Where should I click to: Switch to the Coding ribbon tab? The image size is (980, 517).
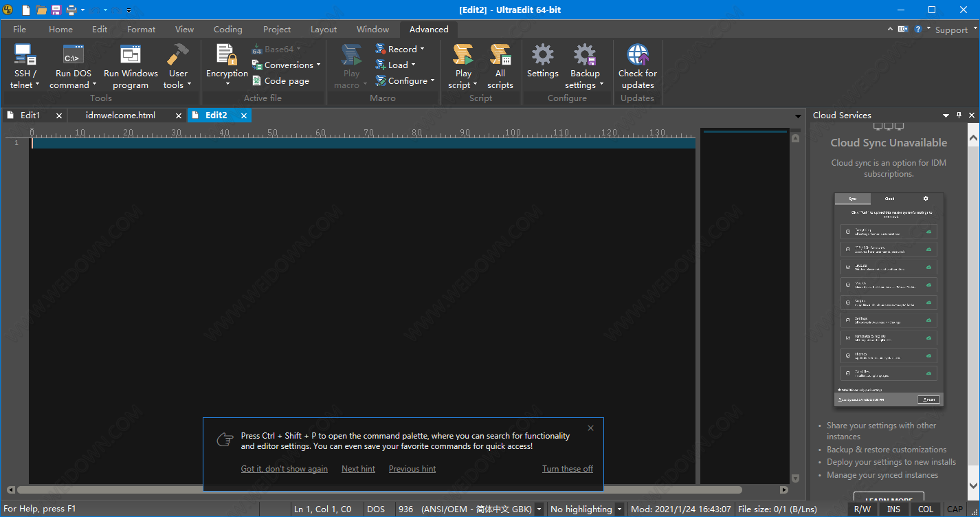click(x=227, y=29)
